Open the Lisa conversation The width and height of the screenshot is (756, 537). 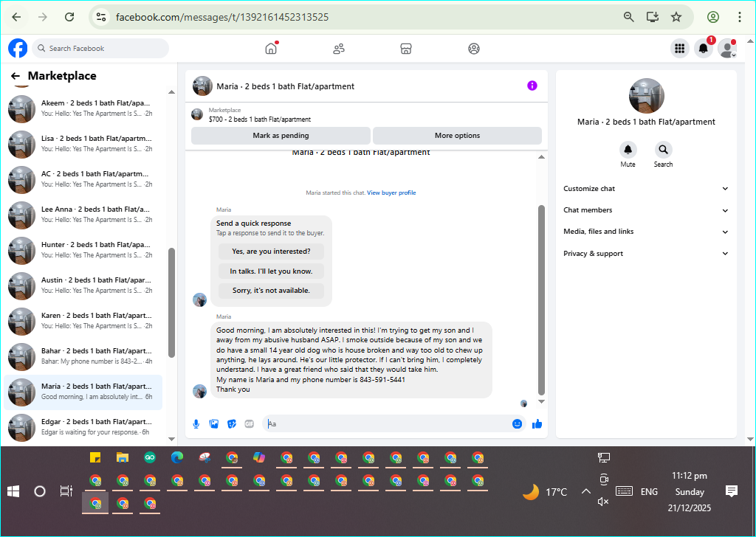[83, 144]
